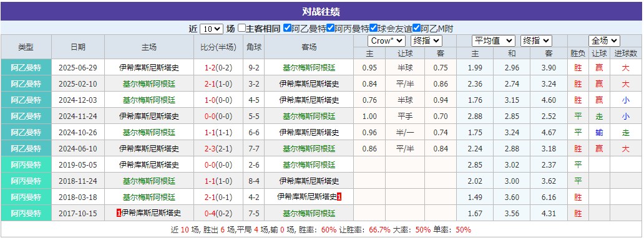The width and height of the screenshot is (644, 238).
Task: Click the away odds 6.16 on 2018-03-18 row
Action: (549, 197)
